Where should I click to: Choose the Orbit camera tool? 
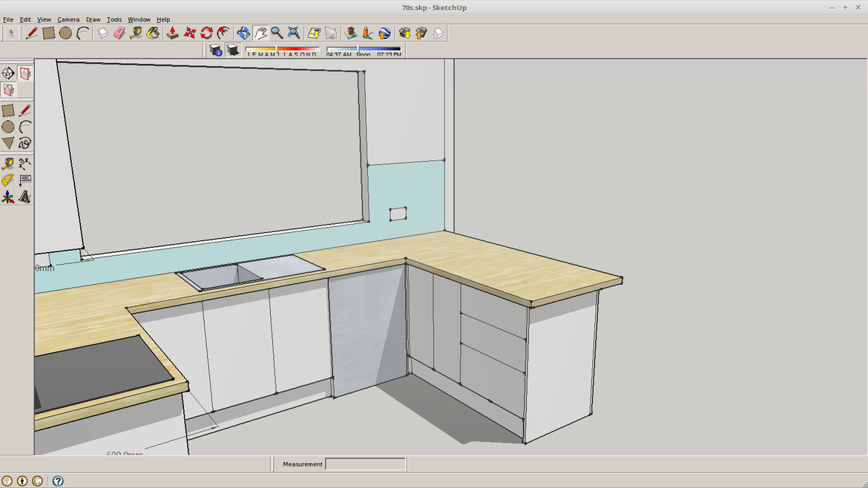click(x=243, y=33)
